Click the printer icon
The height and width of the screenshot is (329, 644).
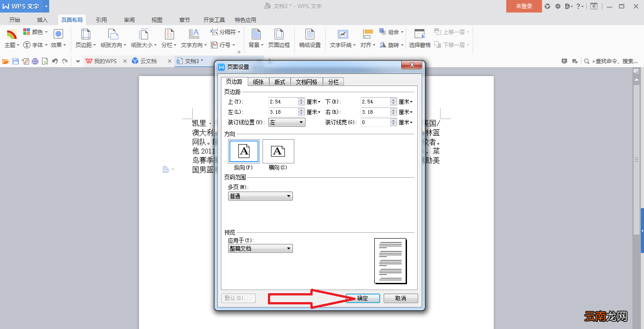pyautogui.click(x=35, y=61)
